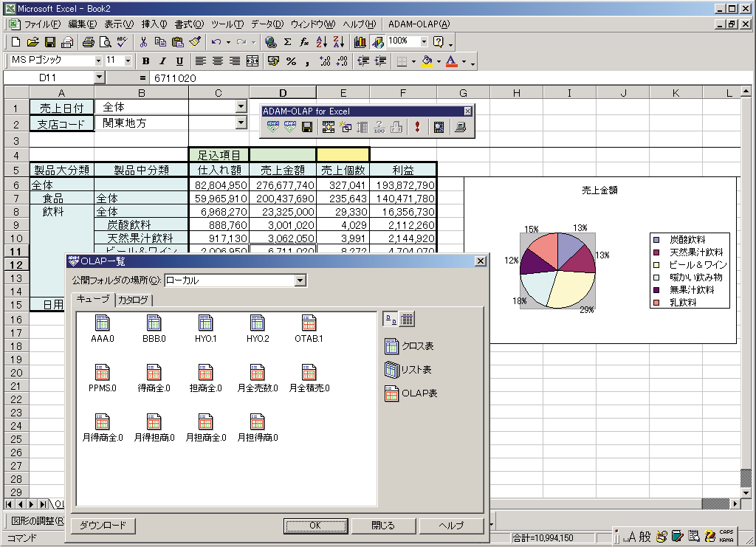Click the 炭酸飲料 legend color swatch
The height and width of the screenshot is (547, 756).
click(656, 240)
